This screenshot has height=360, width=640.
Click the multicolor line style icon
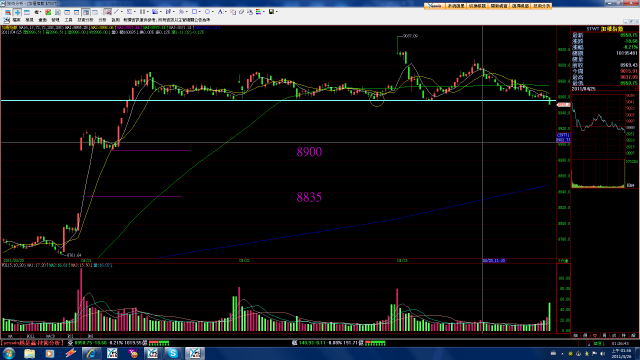coord(258,12)
